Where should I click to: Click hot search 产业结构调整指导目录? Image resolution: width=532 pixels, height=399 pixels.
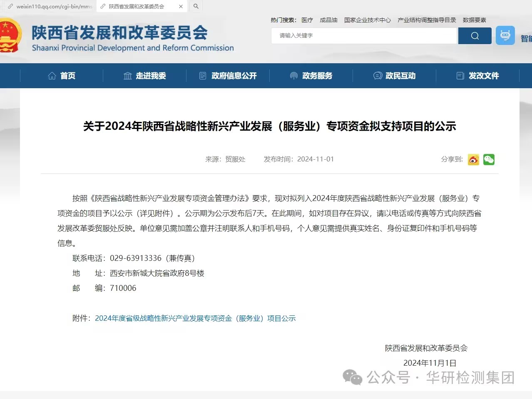click(427, 20)
